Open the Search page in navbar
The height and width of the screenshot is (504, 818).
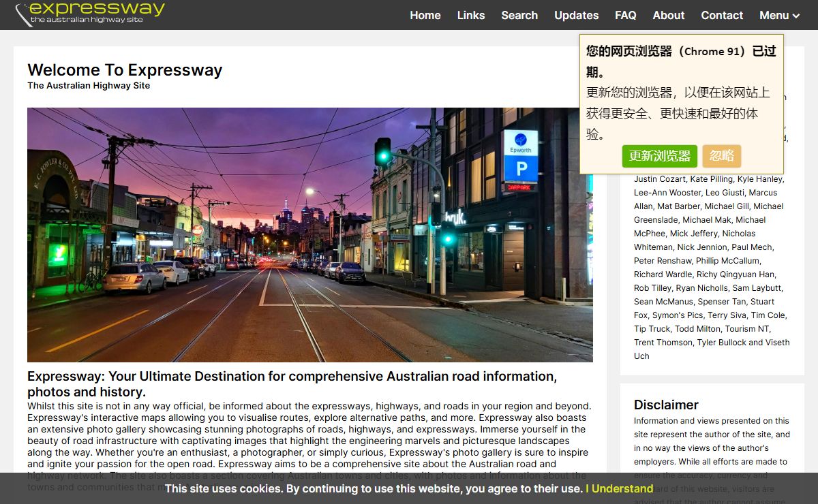point(519,15)
